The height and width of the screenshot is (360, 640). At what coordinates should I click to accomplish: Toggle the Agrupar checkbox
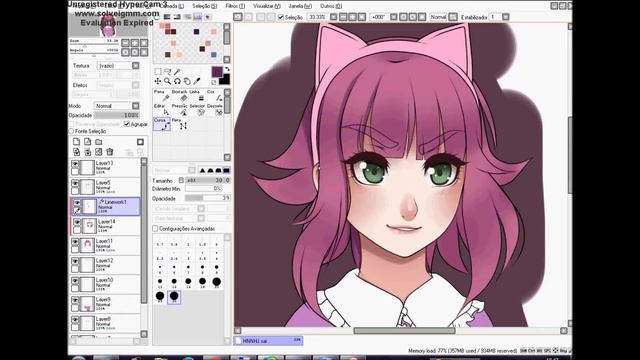point(127,124)
